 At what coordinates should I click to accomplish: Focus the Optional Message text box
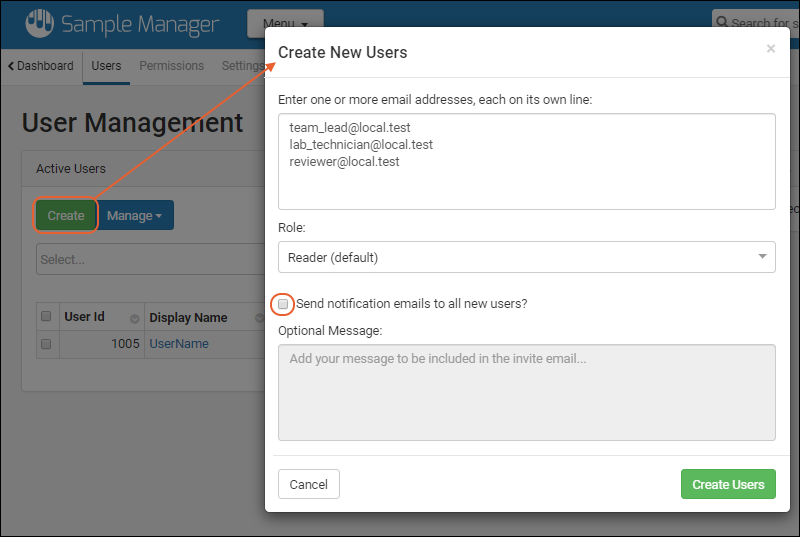coord(526,392)
